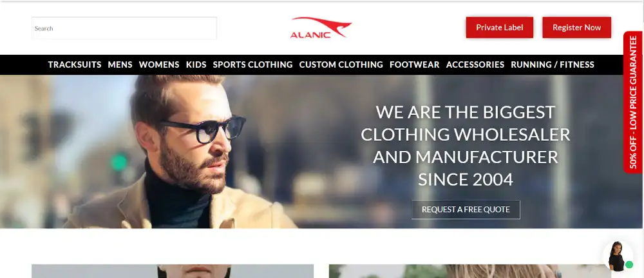The height and width of the screenshot is (278, 644).
Task: Click the green online status dot
Action: (x=629, y=264)
